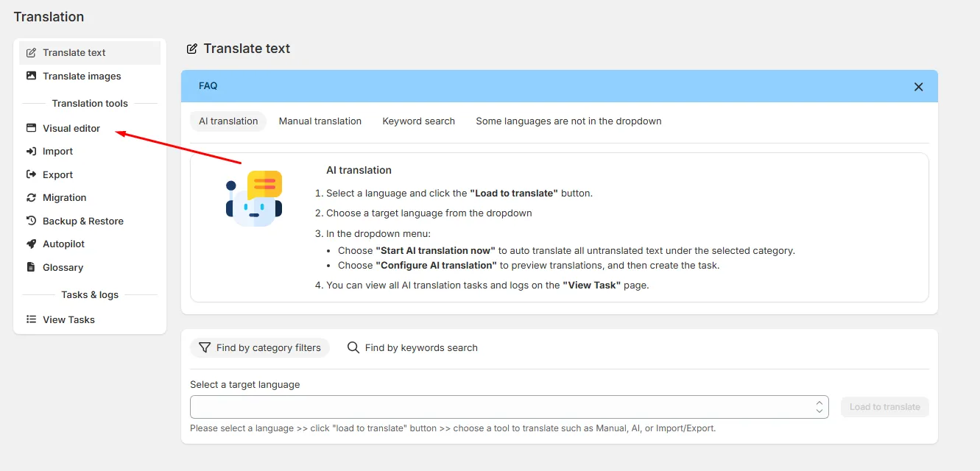Open Glossary via the document icon
This screenshot has height=471, width=980.
pos(31,267)
